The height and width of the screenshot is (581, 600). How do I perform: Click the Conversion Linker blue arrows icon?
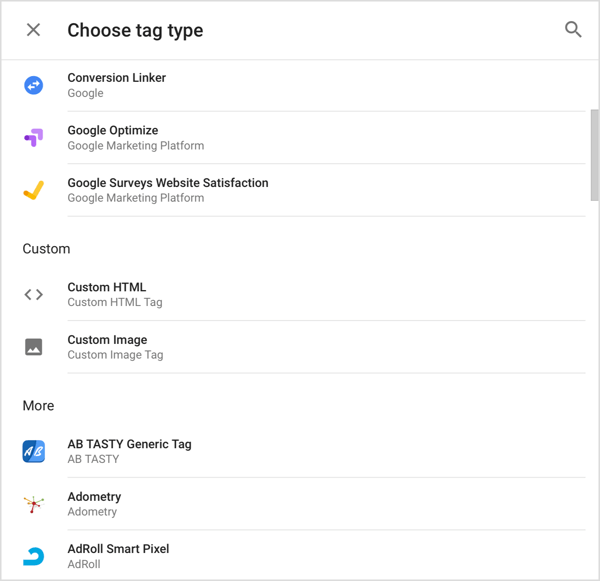pos(34,85)
